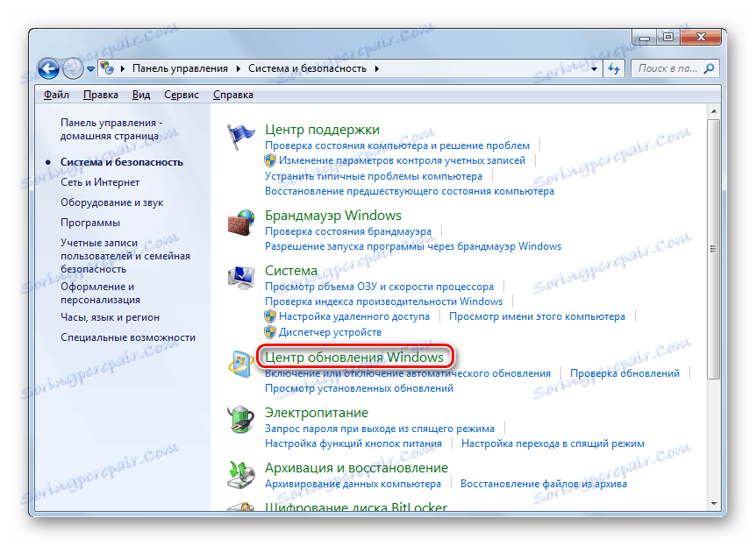Image resolution: width=756 pixels, height=546 pixels.
Task: Click shield icon beside Изменение параметров контроля
Action: (x=270, y=160)
